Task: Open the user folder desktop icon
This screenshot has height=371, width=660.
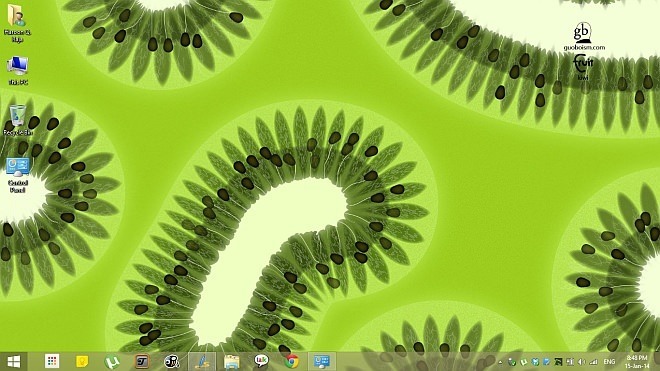Action: point(17,23)
